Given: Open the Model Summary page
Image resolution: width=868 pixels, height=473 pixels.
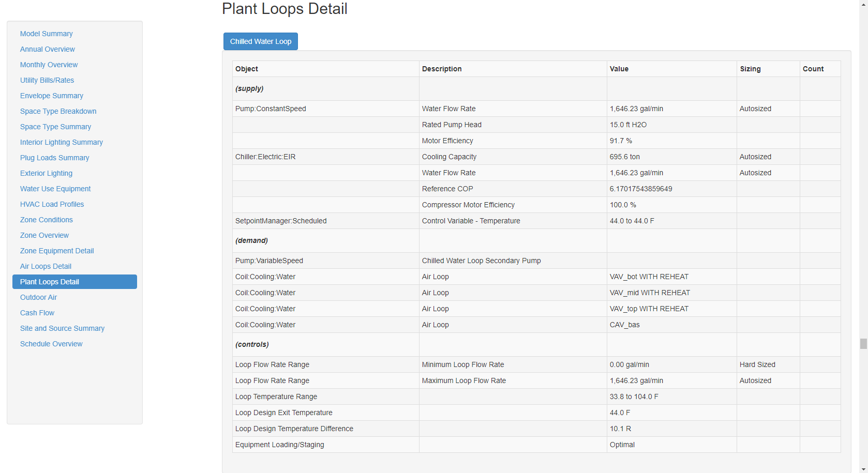Looking at the screenshot, I should (x=46, y=34).
